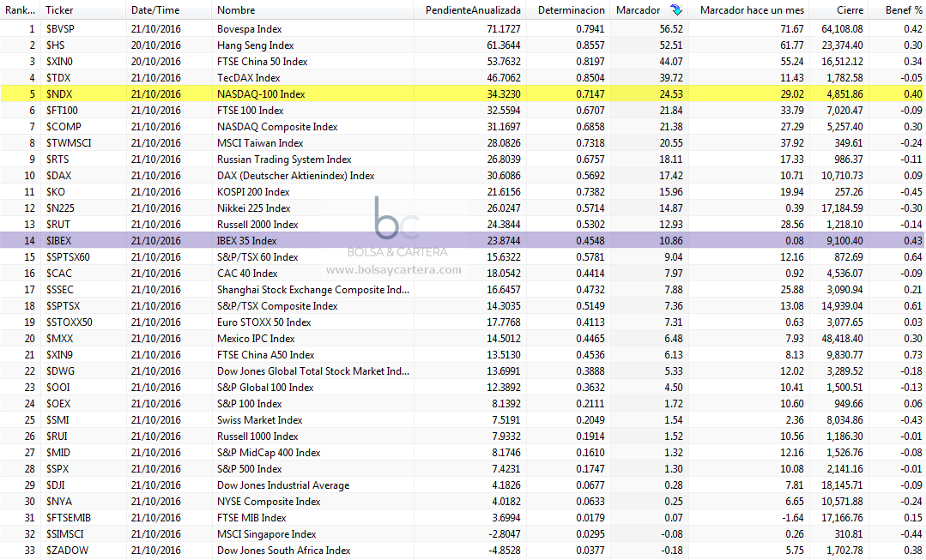Click the $OEX ticker
This screenshot has width=926, height=560.
pos(58,404)
